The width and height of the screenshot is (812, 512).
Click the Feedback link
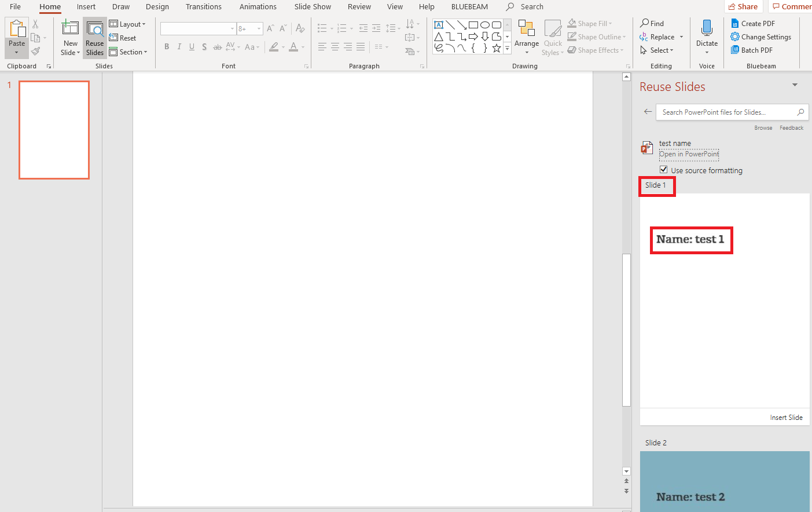tap(791, 127)
